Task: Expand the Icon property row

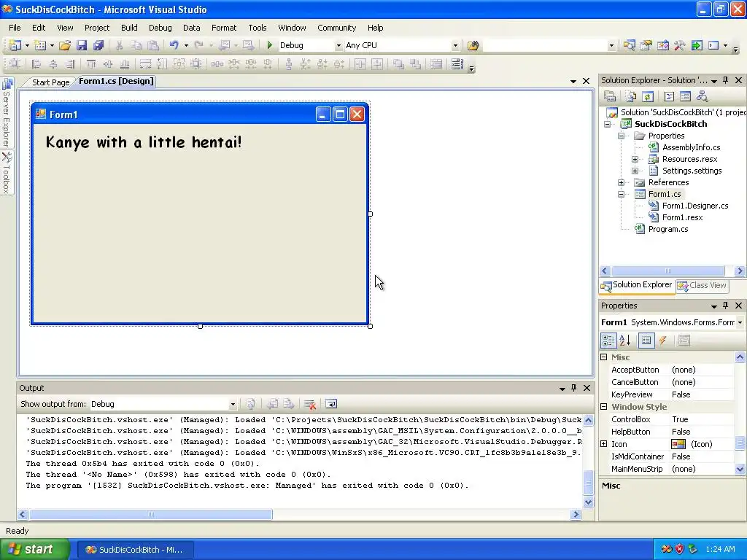Action: tap(603, 444)
